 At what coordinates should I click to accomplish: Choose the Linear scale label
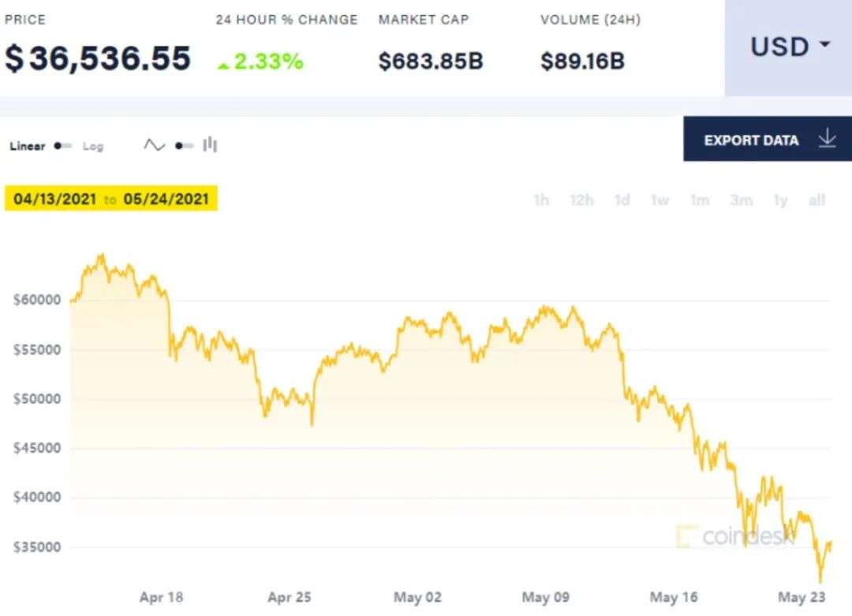tap(27, 146)
